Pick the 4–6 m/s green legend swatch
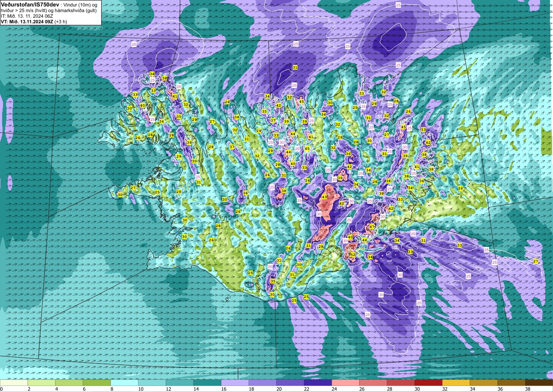This screenshot has width=553, height=392. click(69, 383)
